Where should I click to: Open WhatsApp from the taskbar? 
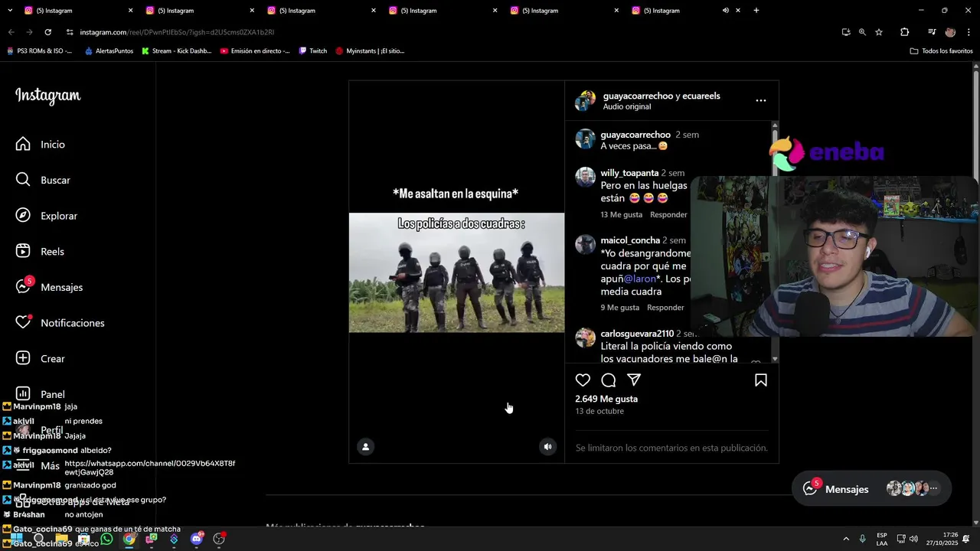(x=106, y=539)
